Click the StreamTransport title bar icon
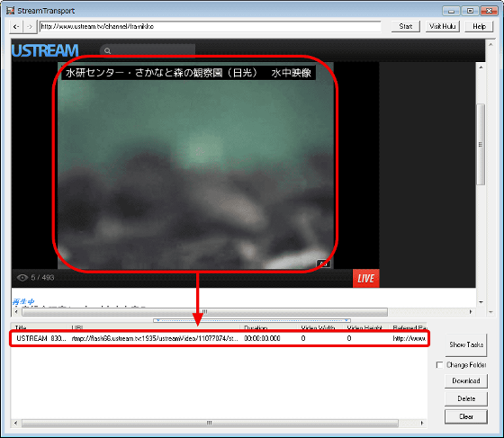 pyautogui.click(x=10, y=10)
